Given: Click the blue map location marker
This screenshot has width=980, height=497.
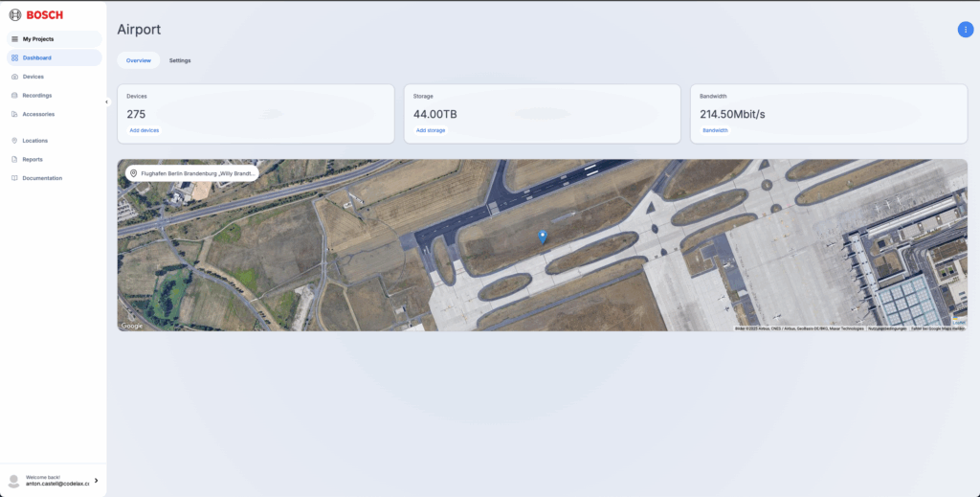Looking at the screenshot, I should click(543, 237).
